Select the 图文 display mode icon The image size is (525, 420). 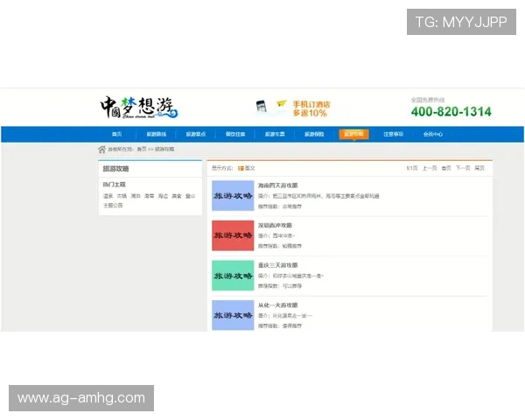point(241,168)
